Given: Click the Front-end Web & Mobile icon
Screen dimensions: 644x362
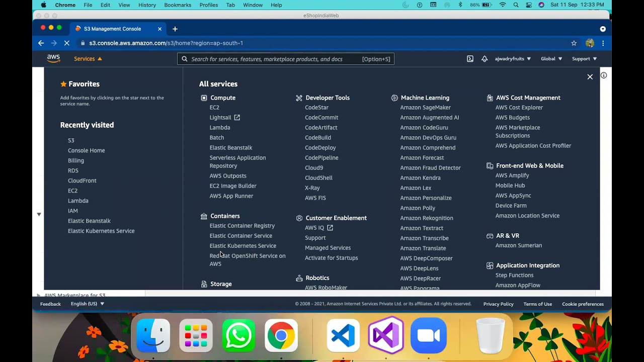Looking at the screenshot, I should [490, 166].
